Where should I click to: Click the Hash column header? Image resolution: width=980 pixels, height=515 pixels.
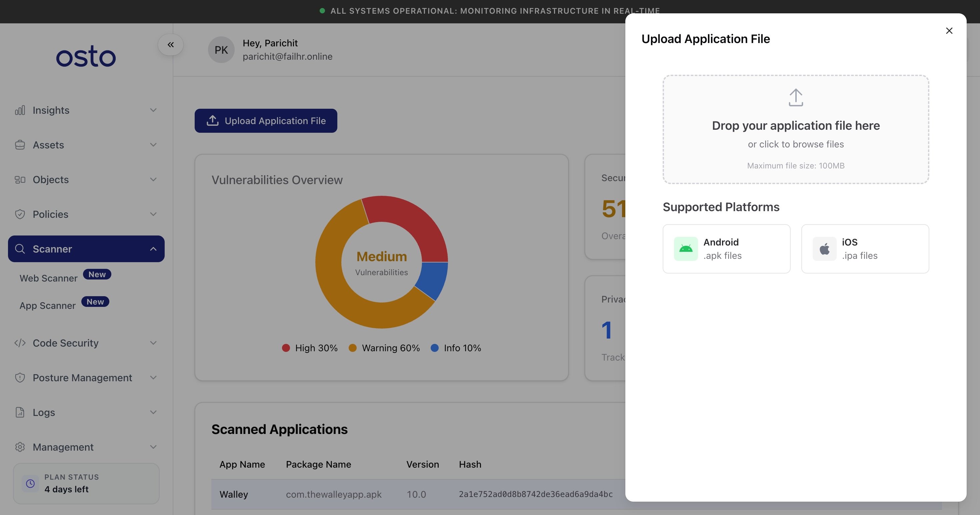[x=470, y=464]
